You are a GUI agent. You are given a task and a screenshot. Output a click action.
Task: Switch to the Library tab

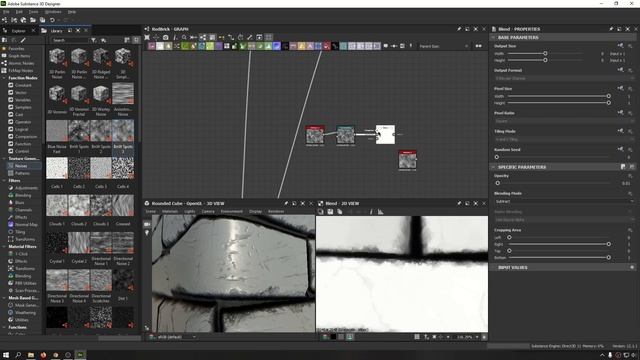(x=56, y=31)
